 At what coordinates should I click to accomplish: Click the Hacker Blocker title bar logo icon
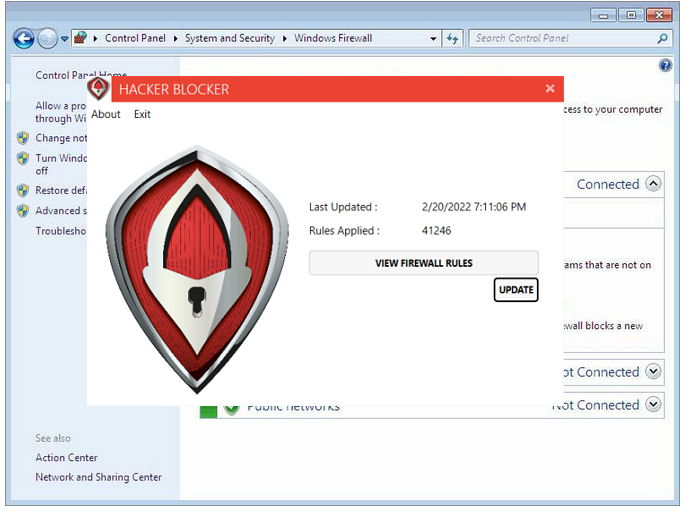(x=98, y=88)
